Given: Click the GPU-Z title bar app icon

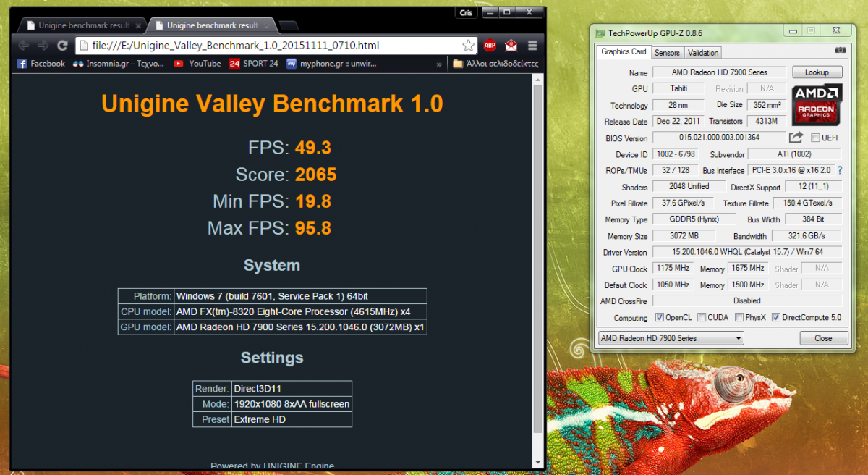Looking at the screenshot, I should [x=600, y=33].
